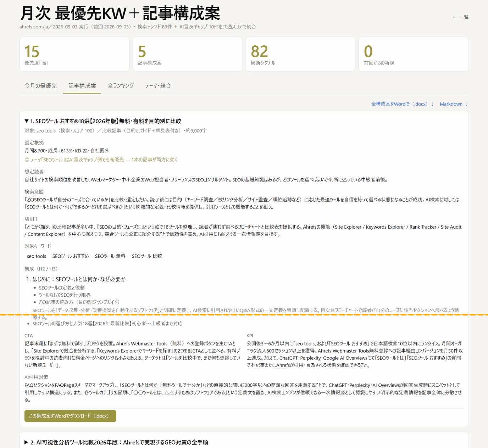Click the subtitle line starting "ahrefs.com/ja"

pos(138,27)
